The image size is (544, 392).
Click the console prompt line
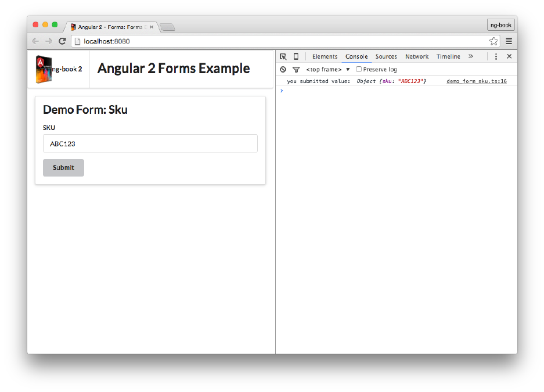[396, 91]
